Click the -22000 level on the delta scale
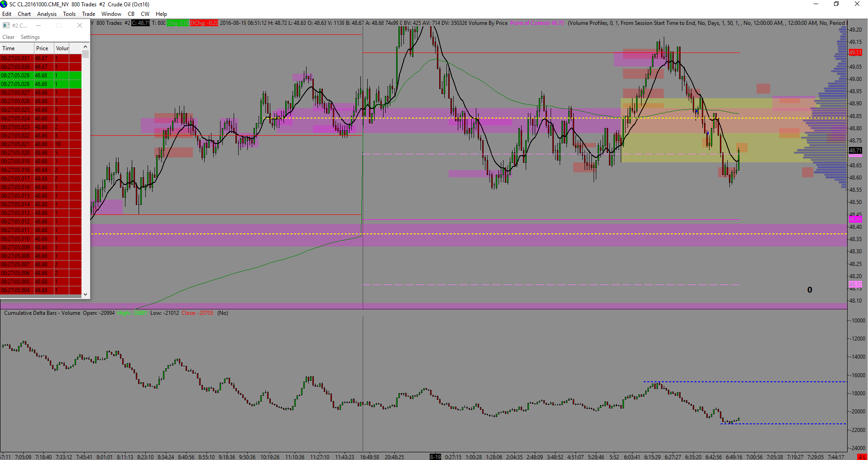868x460 pixels. pyautogui.click(x=858, y=430)
